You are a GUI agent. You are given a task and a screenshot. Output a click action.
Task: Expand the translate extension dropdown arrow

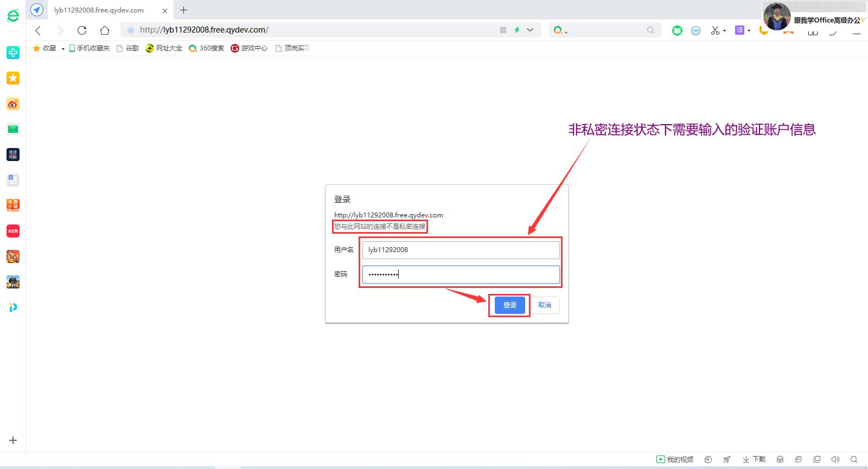[749, 31]
